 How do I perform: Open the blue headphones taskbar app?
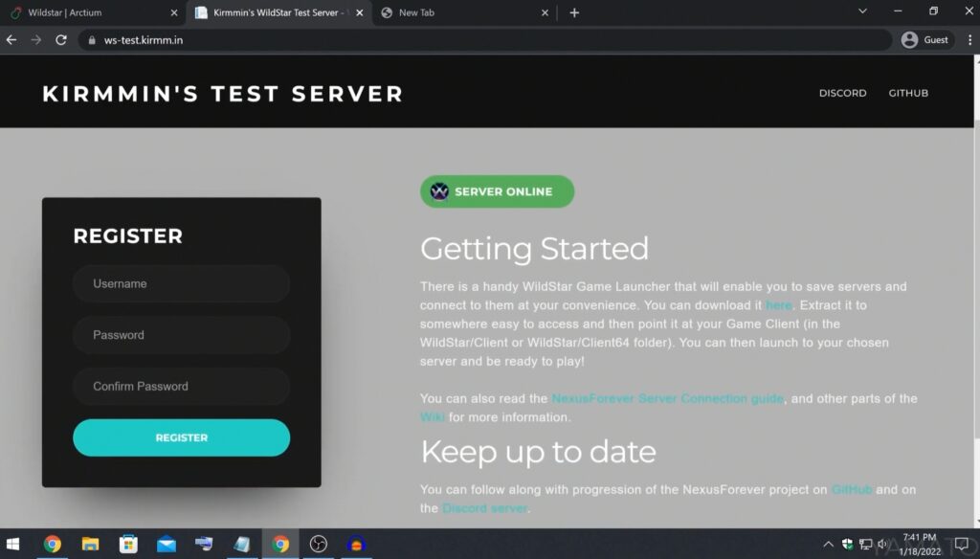coord(356,544)
